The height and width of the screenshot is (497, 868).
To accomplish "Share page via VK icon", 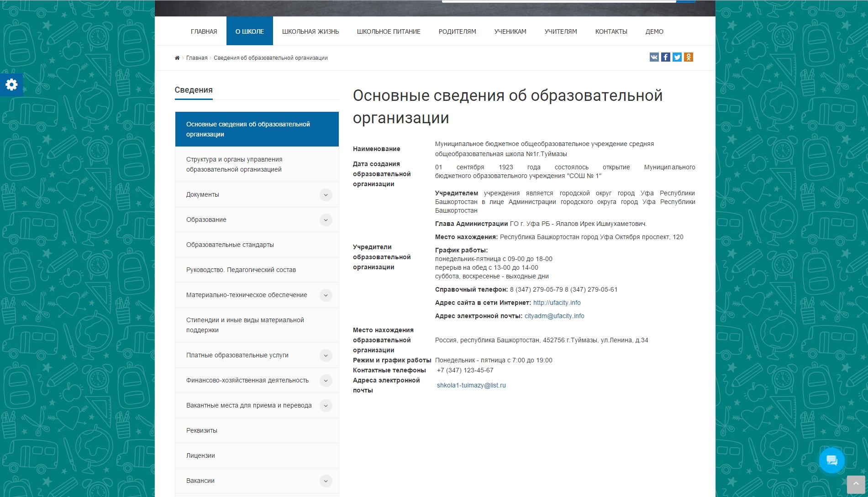I will pos(654,57).
